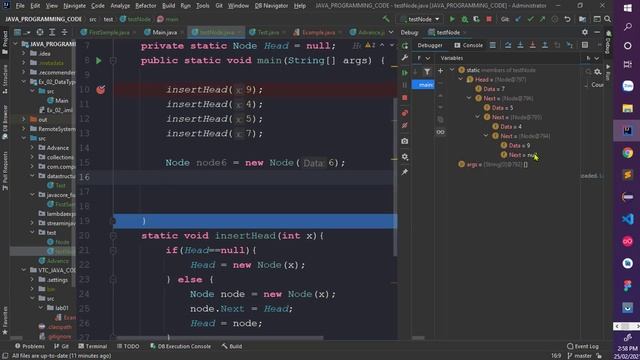This screenshot has width=640, height=360.
Task: Click the Run to Cursor icon
Action: (x=570, y=45)
